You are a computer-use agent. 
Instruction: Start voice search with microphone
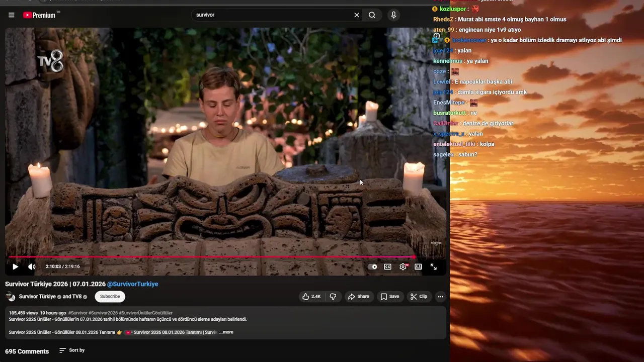click(x=393, y=15)
